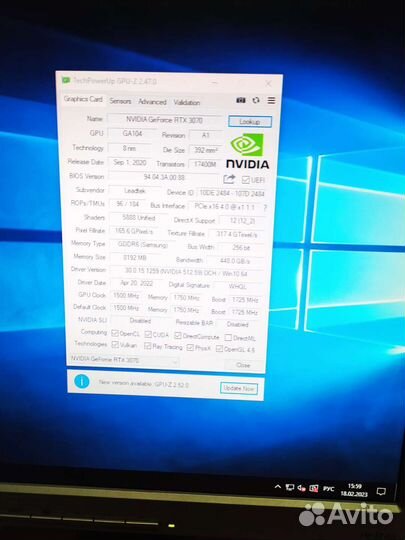Toggle the Vulkan checkbox
The image size is (405, 540).
tap(115, 344)
